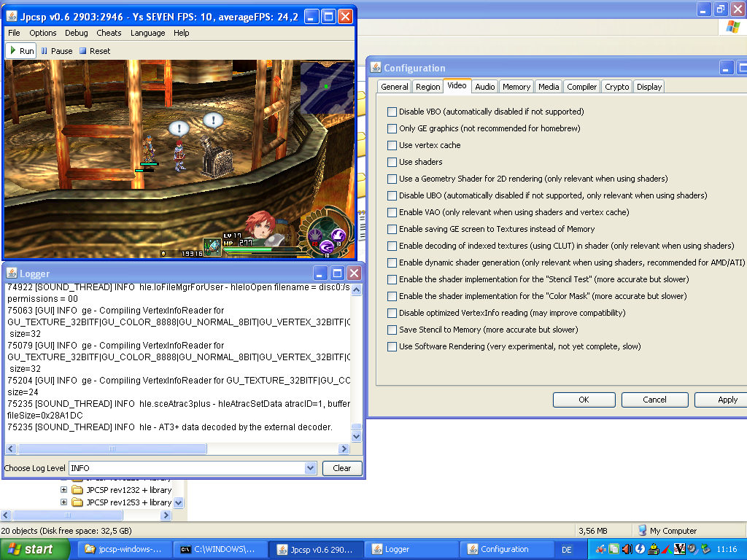The width and height of the screenshot is (747, 560).
Task: Expand the JPCSP rev1253 + library folder
Action: coord(64,502)
